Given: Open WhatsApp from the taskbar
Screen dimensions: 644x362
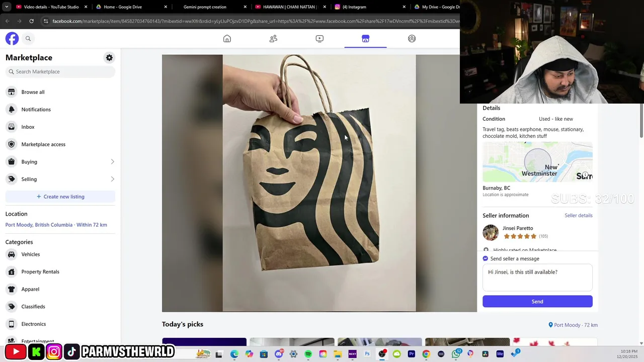Looking at the screenshot, I should point(456,354).
